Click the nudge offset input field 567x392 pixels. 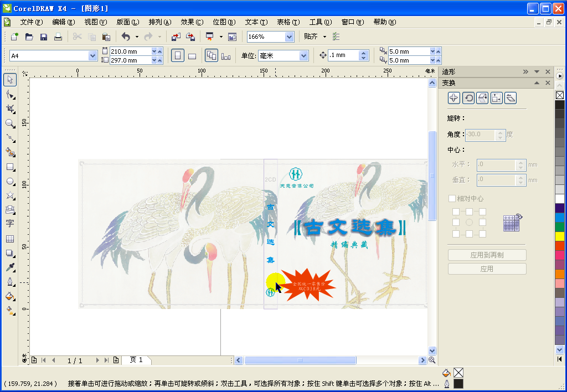coord(344,55)
